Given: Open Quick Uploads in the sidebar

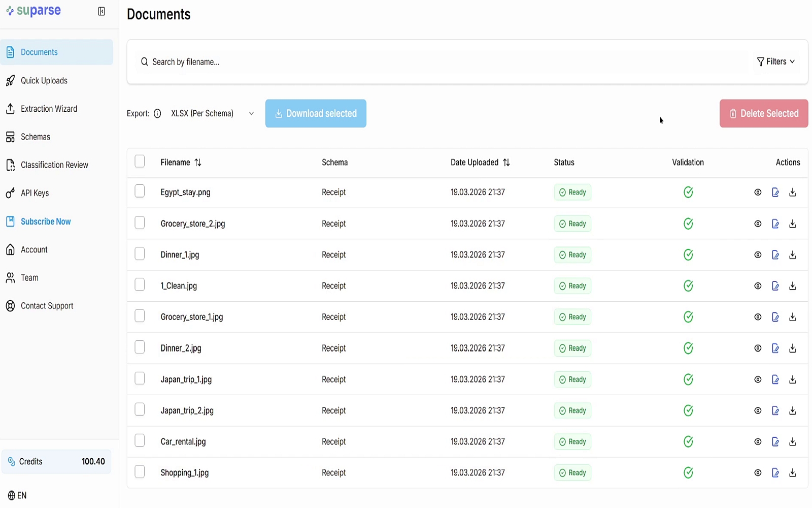Looking at the screenshot, I should click(44, 81).
